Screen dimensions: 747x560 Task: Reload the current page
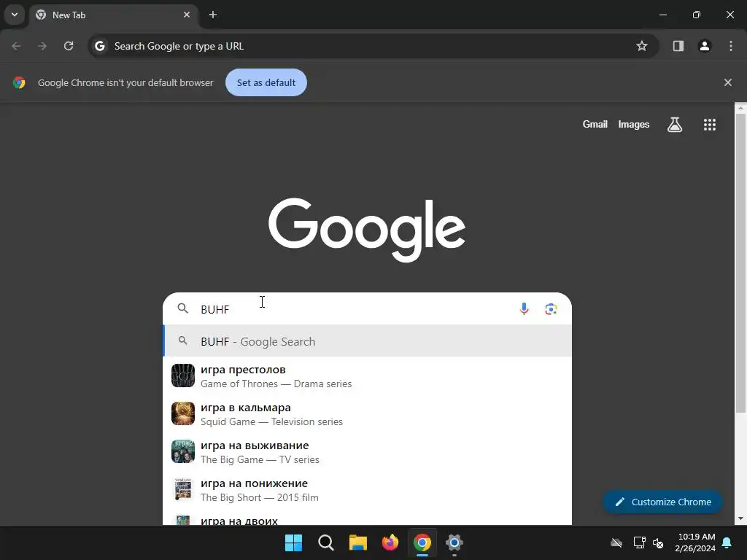click(x=69, y=46)
